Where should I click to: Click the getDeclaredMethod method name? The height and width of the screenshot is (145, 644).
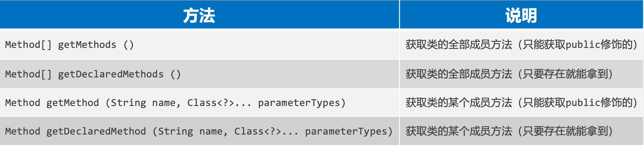96,131
